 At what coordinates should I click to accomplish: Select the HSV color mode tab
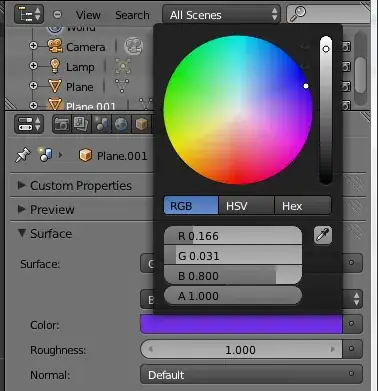click(246, 205)
